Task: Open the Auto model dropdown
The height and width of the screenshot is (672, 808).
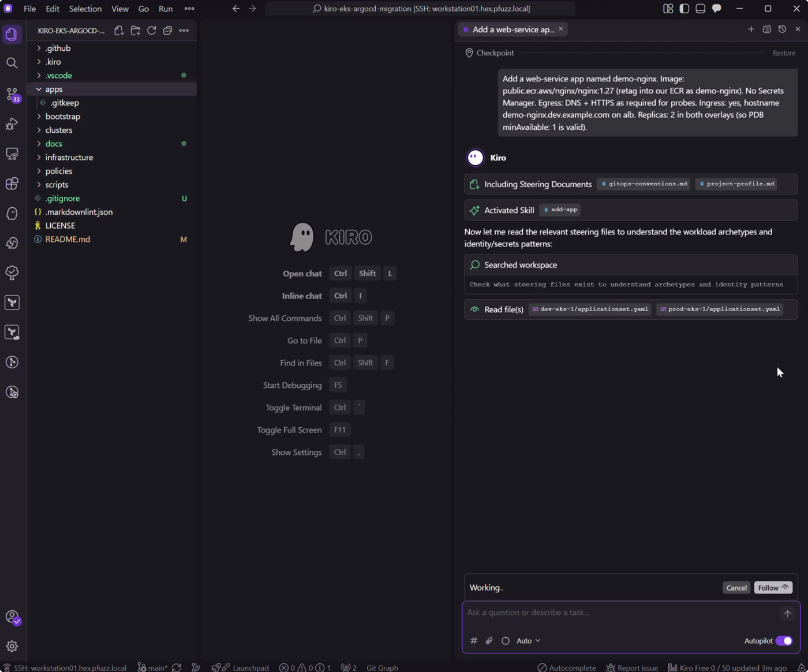Action: (528, 640)
